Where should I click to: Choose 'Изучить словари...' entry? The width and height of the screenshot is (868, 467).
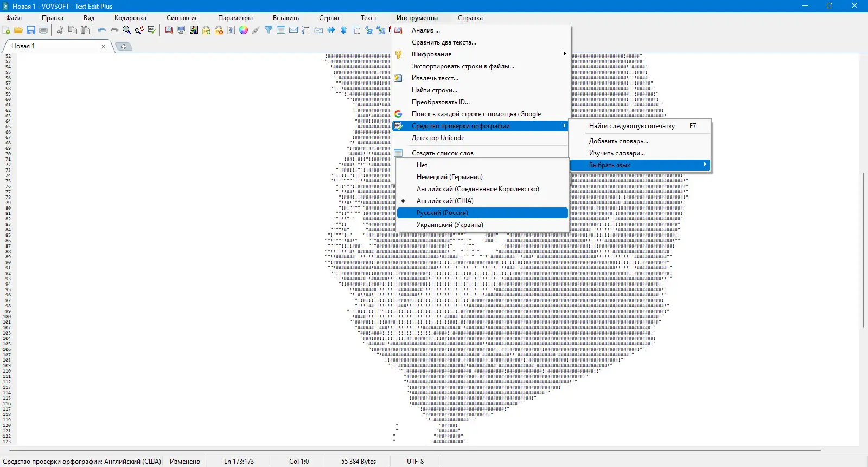point(640,153)
